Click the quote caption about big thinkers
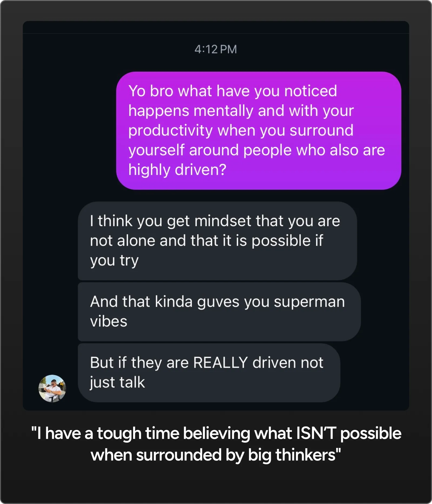432x504 pixels. tap(216, 444)
